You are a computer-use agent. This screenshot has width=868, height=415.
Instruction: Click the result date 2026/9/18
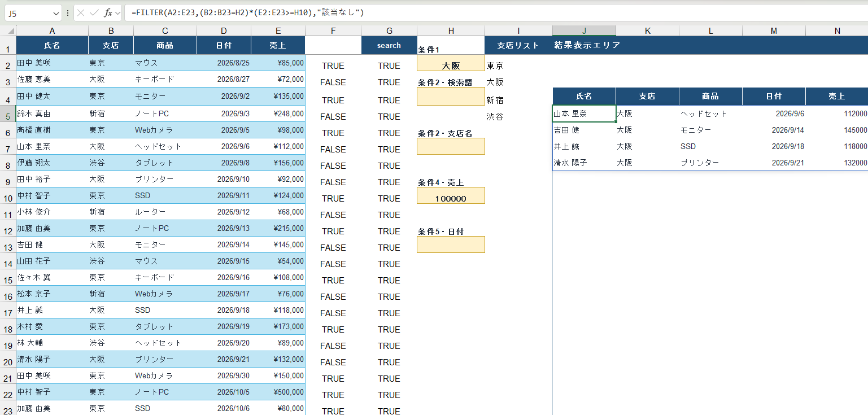pos(774,146)
